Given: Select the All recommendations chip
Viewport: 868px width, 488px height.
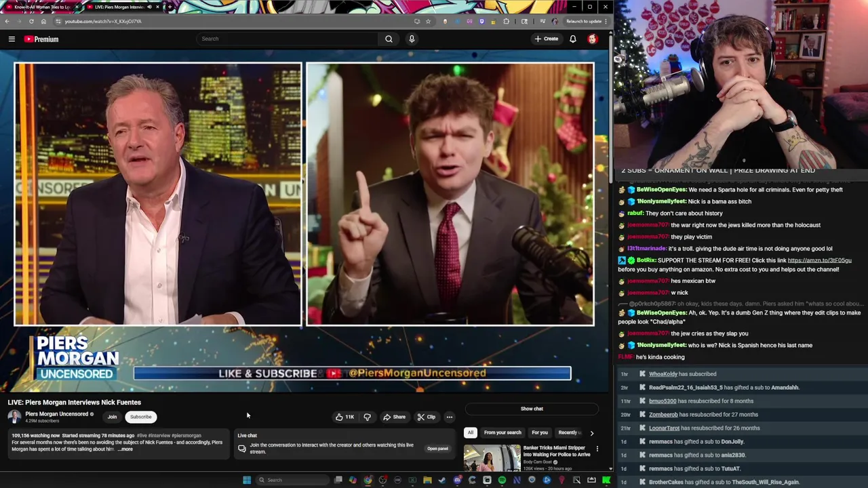Looking at the screenshot, I should (470, 432).
